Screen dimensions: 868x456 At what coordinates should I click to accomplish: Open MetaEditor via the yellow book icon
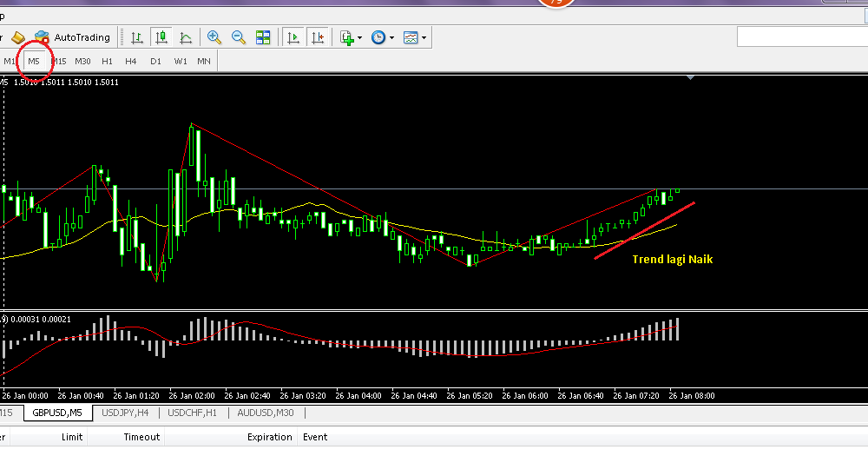(x=18, y=37)
